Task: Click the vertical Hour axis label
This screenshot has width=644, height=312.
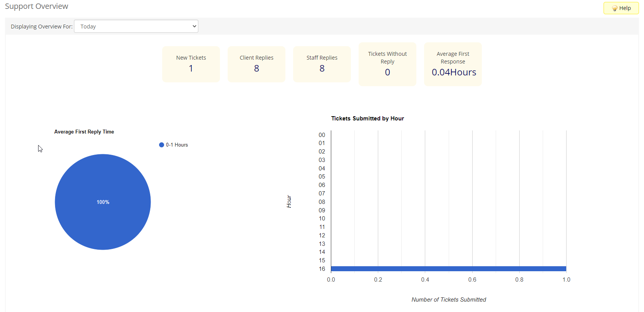Action: (x=289, y=202)
